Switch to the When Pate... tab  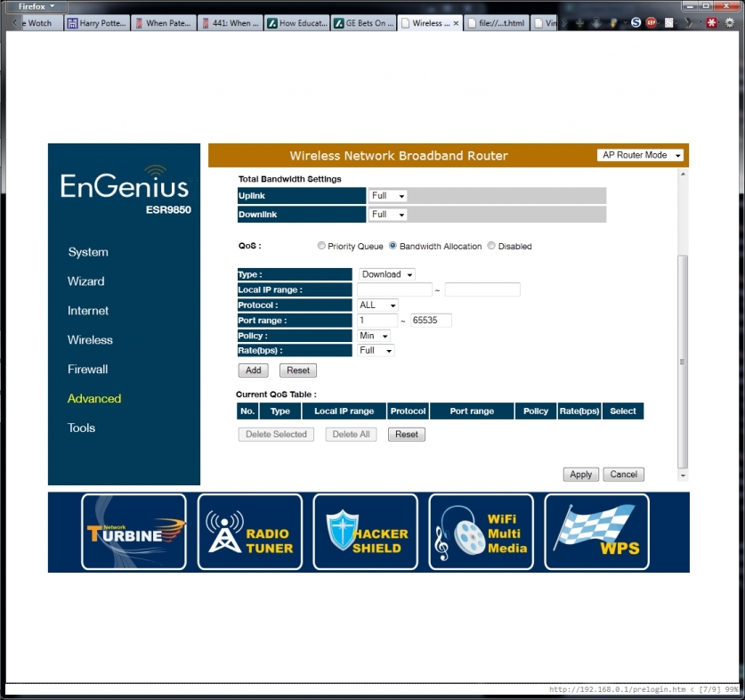(x=164, y=23)
